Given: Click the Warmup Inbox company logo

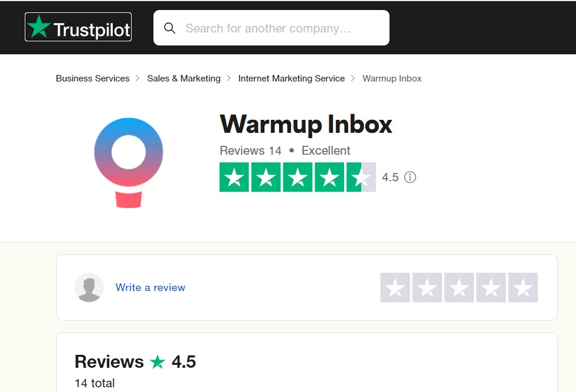Looking at the screenshot, I should (x=129, y=163).
